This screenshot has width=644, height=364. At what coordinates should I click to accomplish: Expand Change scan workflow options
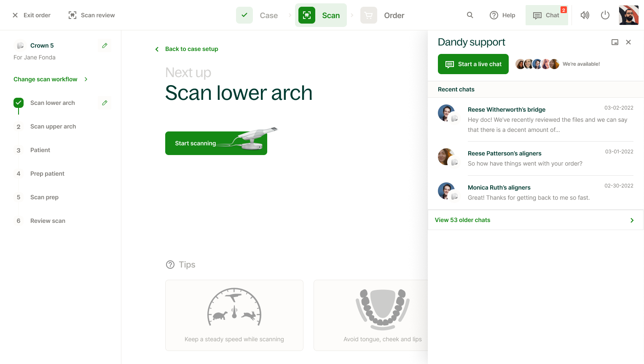tap(51, 79)
